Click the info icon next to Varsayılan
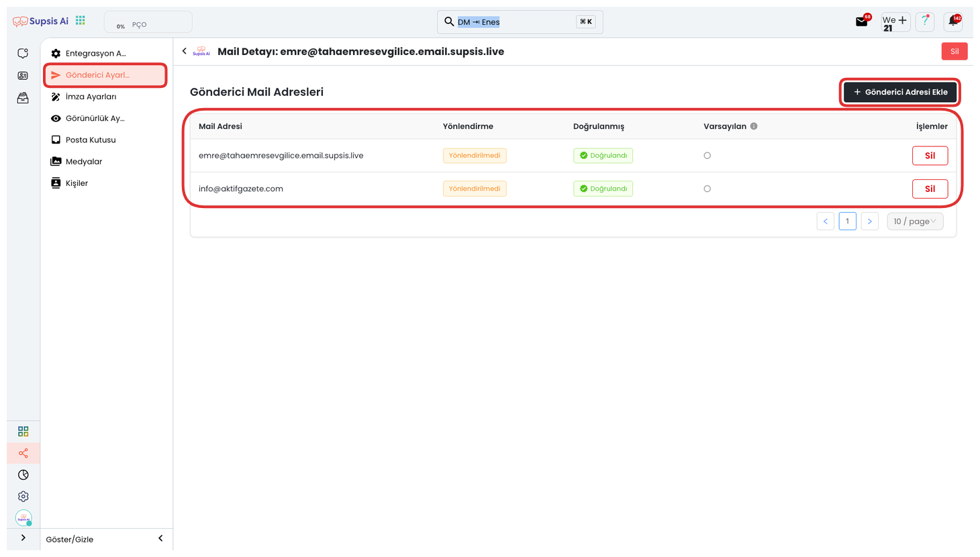Image resolution: width=980 pixels, height=557 pixels. [754, 126]
